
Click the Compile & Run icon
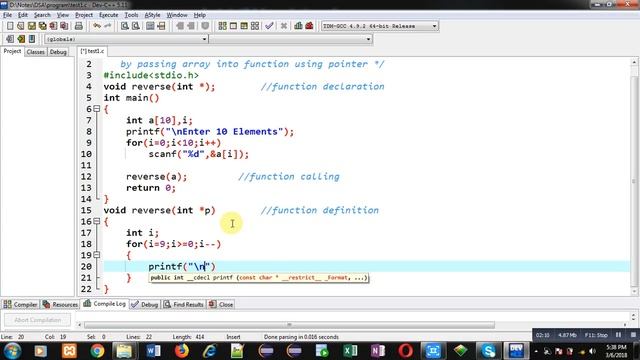coord(244,26)
